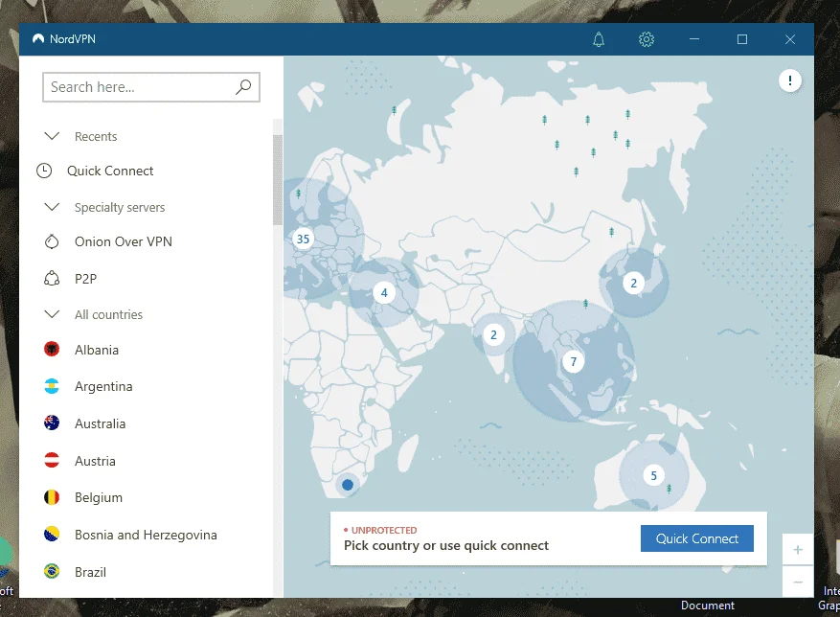Screen dimensions: 840x617
Task: Click the Argentina flag icon
Action: point(52,386)
